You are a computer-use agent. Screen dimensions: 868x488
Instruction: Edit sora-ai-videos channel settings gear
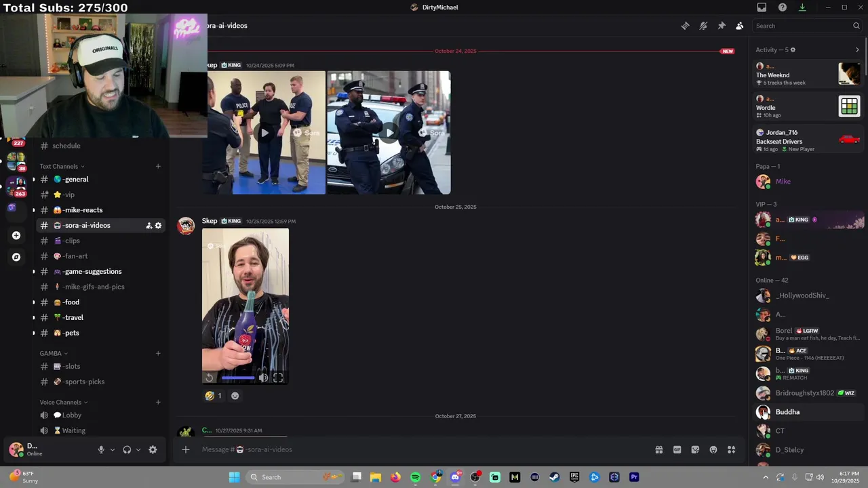(x=158, y=226)
